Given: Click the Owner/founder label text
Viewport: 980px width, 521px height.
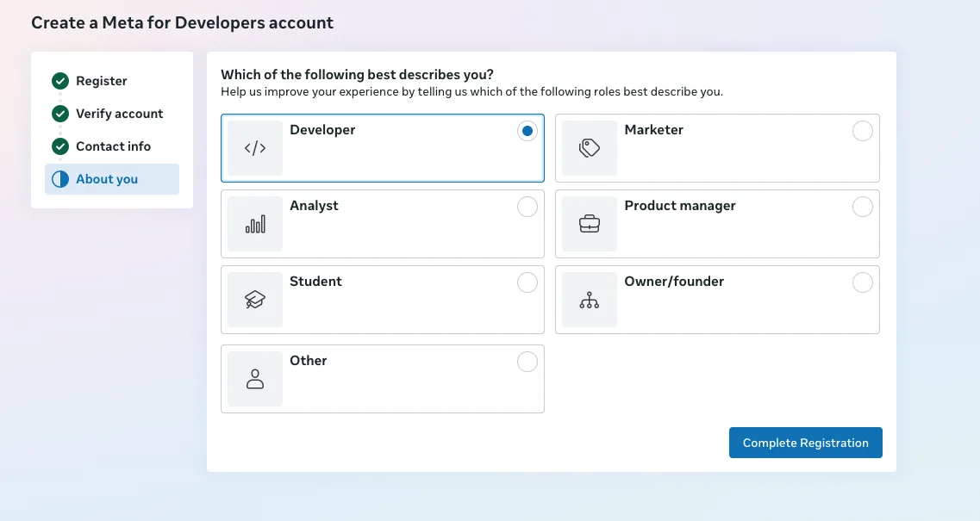Looking at the screenshot, I should pyautogui.click(x=674, y=282).
